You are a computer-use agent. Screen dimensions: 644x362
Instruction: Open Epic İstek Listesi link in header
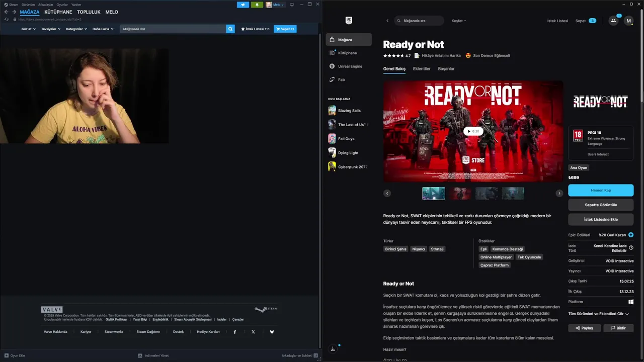coord(557,21)
